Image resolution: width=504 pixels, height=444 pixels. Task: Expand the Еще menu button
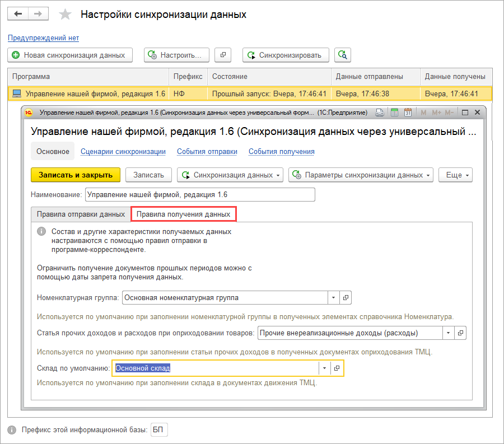click(455, 175)
